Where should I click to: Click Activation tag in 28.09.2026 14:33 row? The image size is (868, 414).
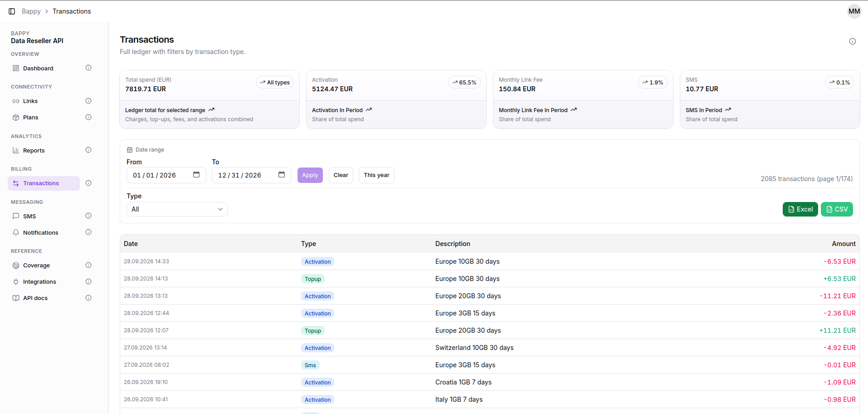point(318,261)
